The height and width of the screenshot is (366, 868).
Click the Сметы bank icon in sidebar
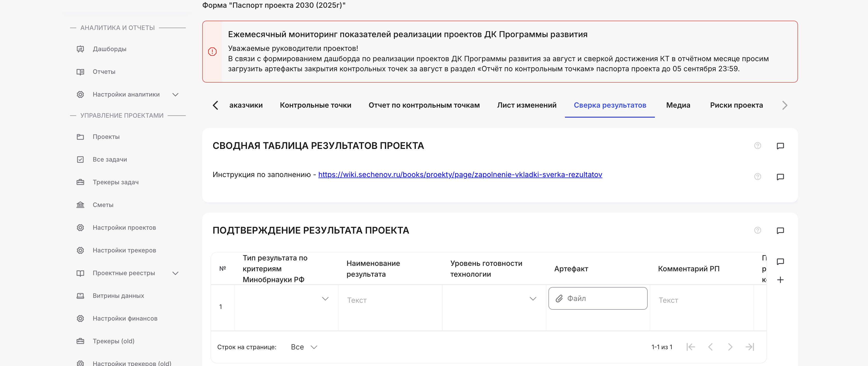pyautogui.click(x=80, y=205)
